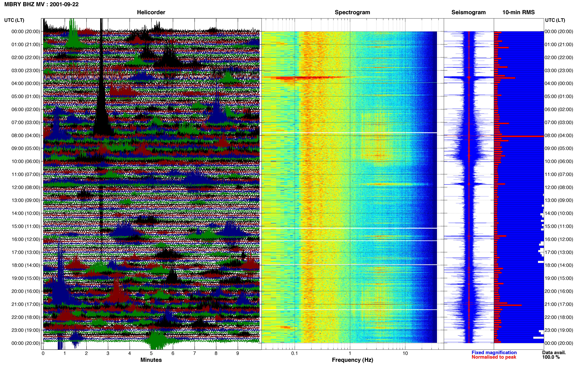Click the 'Normalised to peak' legend text
The image size is (588, 368).
pyautogui.click(x=494, y=357)
